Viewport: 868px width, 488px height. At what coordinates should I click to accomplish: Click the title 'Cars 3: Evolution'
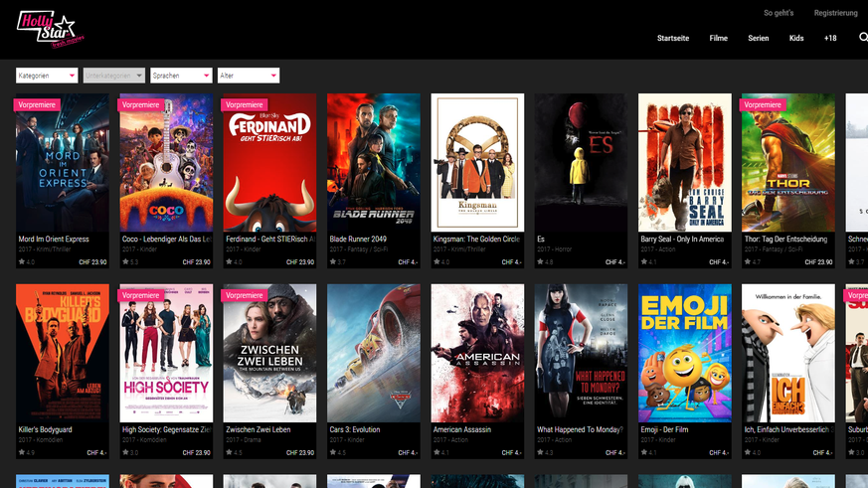tap(355, 429)
